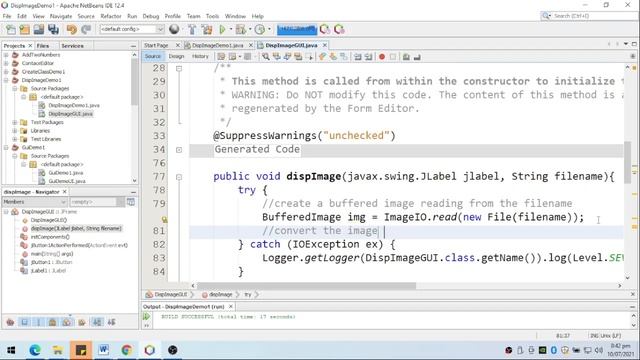
Task: Open the Members dropdown in Navigator
Action: 34,202
